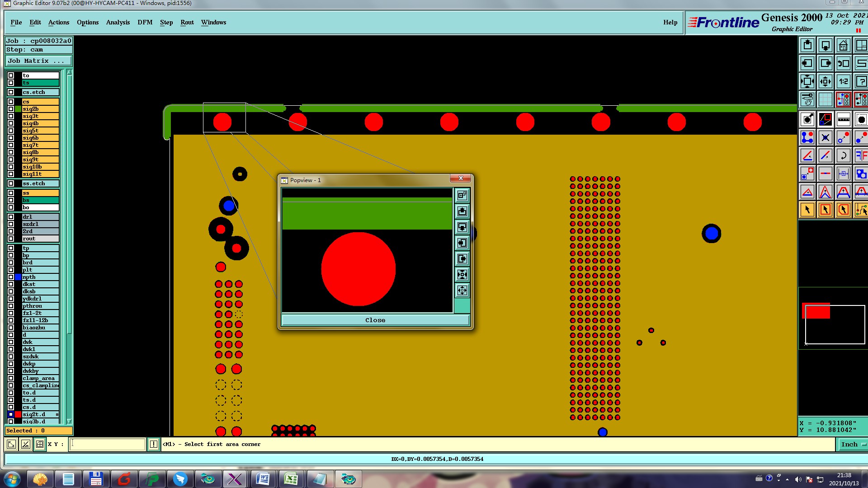Viewport: 868px width, 488px height.
Task: Open the Job Matrix button
Action: [38, 61]
